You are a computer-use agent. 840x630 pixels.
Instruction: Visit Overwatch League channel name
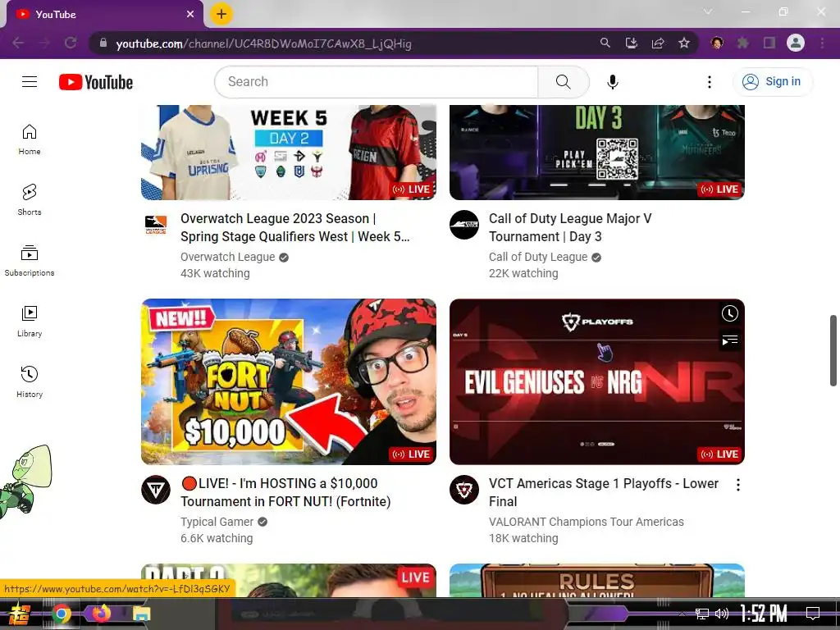(x=228, y=257)
